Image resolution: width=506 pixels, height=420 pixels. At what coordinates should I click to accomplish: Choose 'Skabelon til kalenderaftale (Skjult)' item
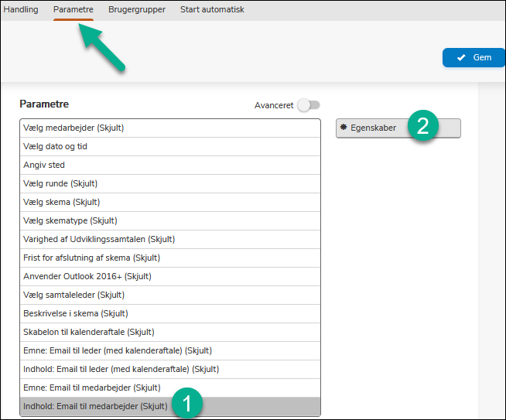click(x=88, y=332)
